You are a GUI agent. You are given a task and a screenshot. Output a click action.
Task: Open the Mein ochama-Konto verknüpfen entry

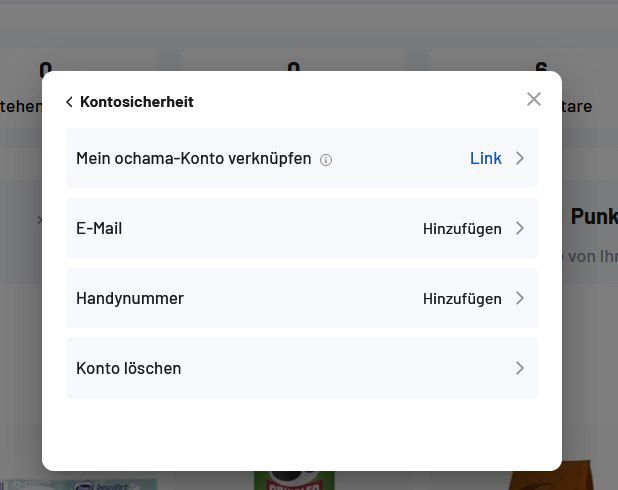(x=193, y=158)
